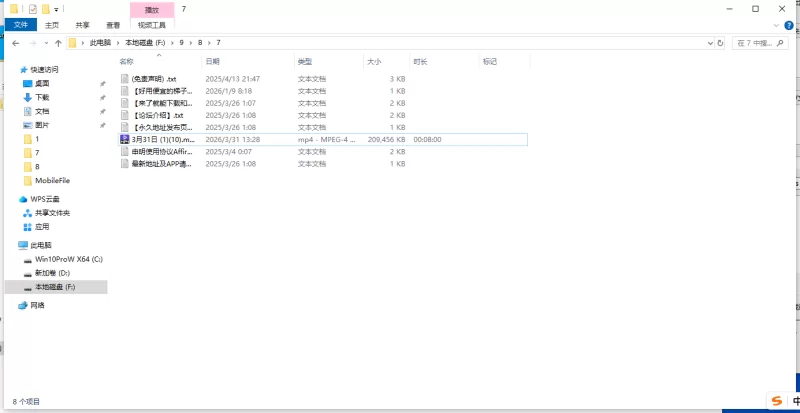
Task: Sort files by 大小 column header
Action: coord(373,62)
